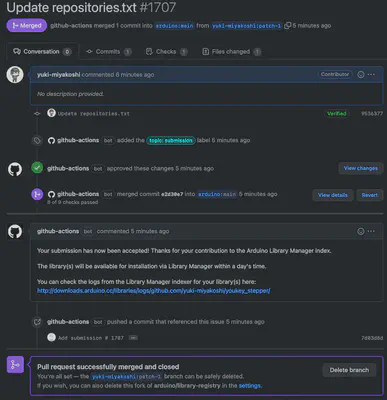Image resolution: width=387 pixels, height=400 pixels.
Task: Click the topic: submission label
Action: (x=171, y=140)
